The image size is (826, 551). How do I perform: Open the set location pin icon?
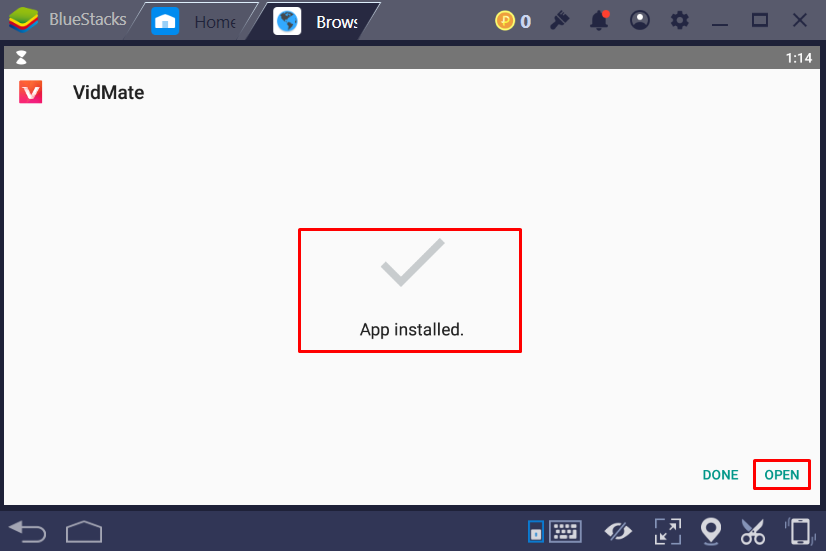coord(711,530)
